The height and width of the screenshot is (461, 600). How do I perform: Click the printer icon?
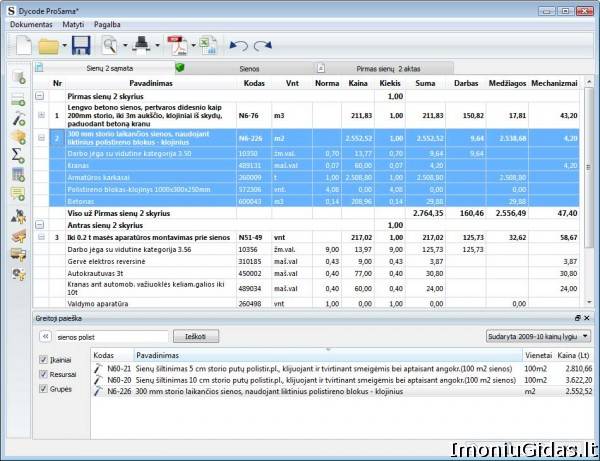tap(142, 45)
